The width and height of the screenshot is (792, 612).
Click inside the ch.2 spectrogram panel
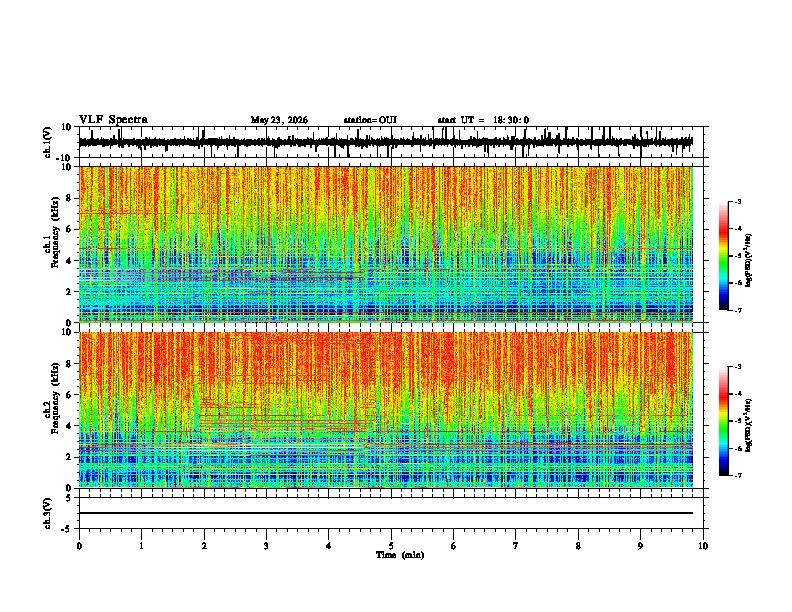385,410
